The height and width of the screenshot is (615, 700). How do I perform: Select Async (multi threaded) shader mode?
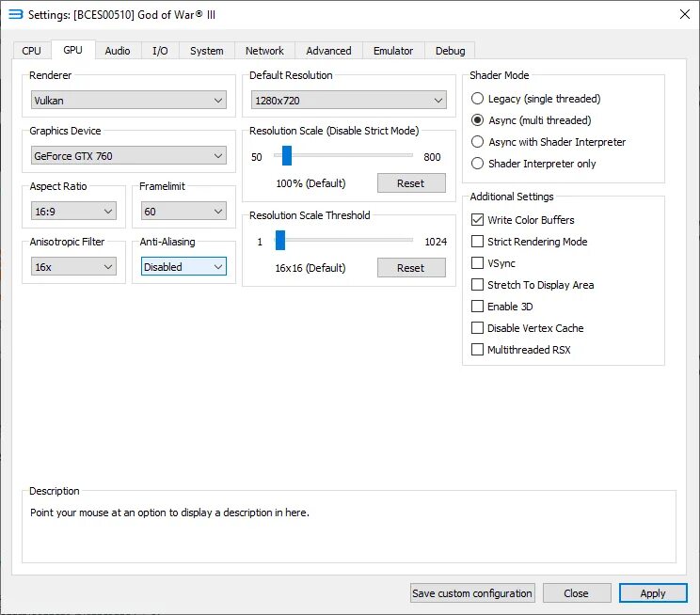point(532,120)
